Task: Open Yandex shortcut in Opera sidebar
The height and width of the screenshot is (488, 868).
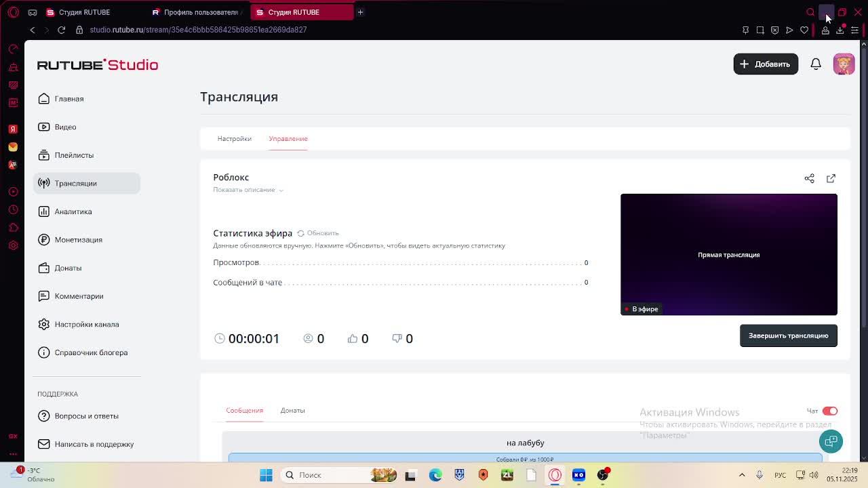Action: [x=13, y=129]
